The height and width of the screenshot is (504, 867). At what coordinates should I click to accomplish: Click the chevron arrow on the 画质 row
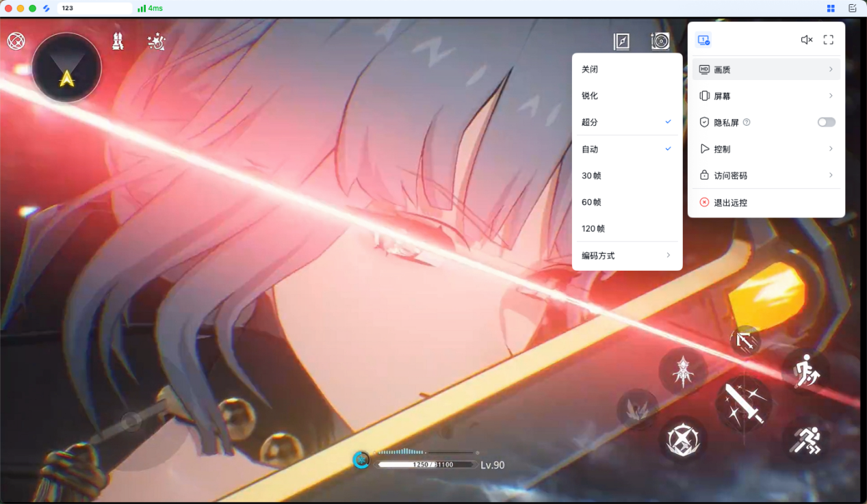tap(831, 69)
